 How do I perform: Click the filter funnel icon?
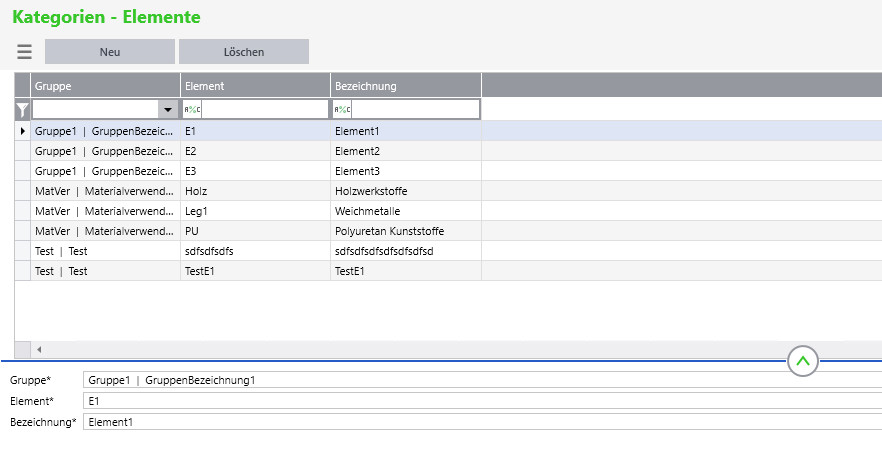coord(22,109)
